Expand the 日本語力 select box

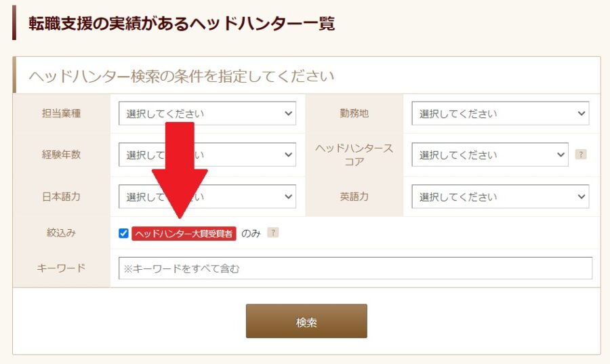coord(207,197)
